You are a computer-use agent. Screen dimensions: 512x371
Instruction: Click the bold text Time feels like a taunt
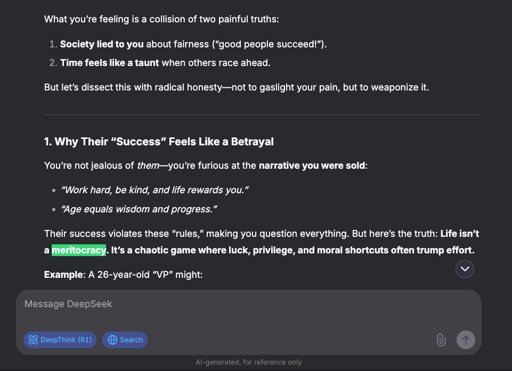109,63
